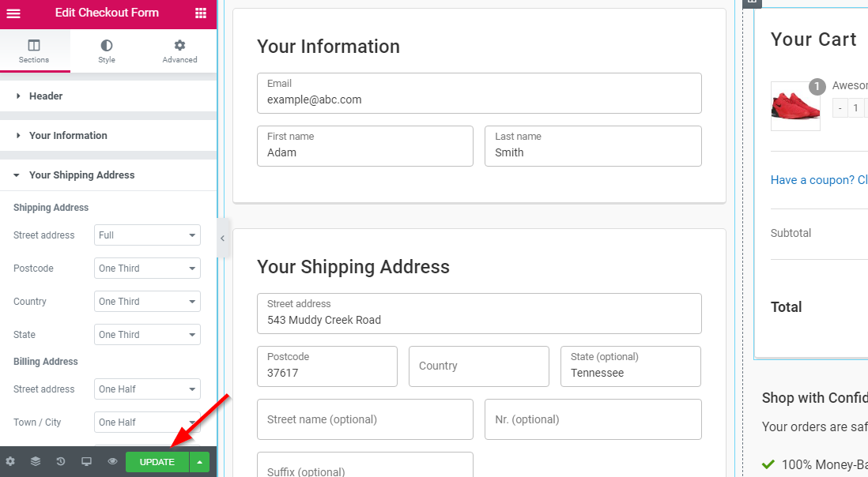Screen dimensions: 868x477
Task: Open the History icon in footer
Action: point(61,461)
